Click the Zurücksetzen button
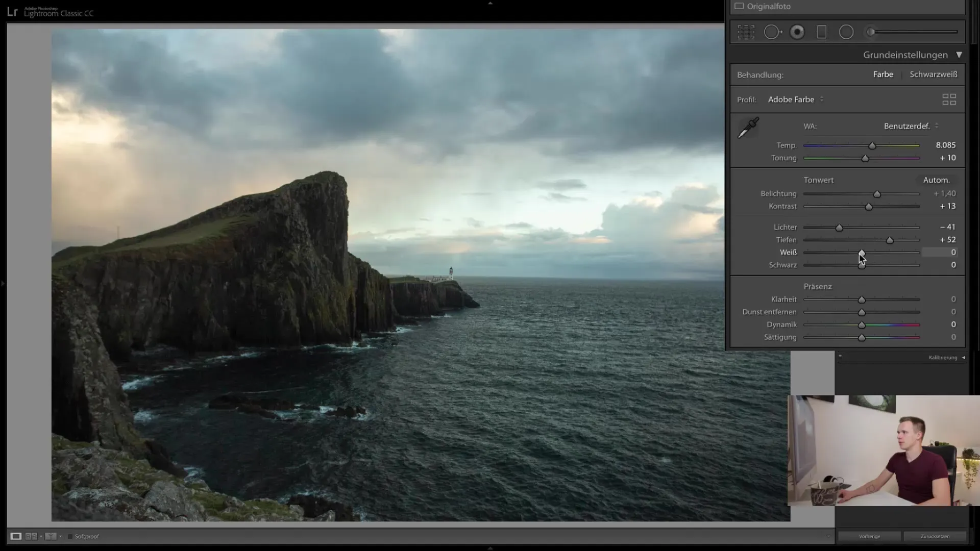980x551 pixels. coord(935,536)
